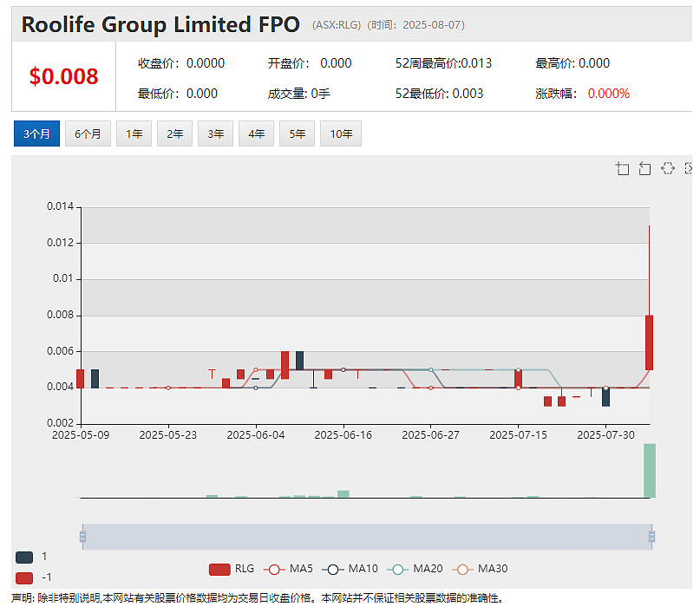Click the 0.014 y-axis label

pyautogui.click(x=60, y=206)
